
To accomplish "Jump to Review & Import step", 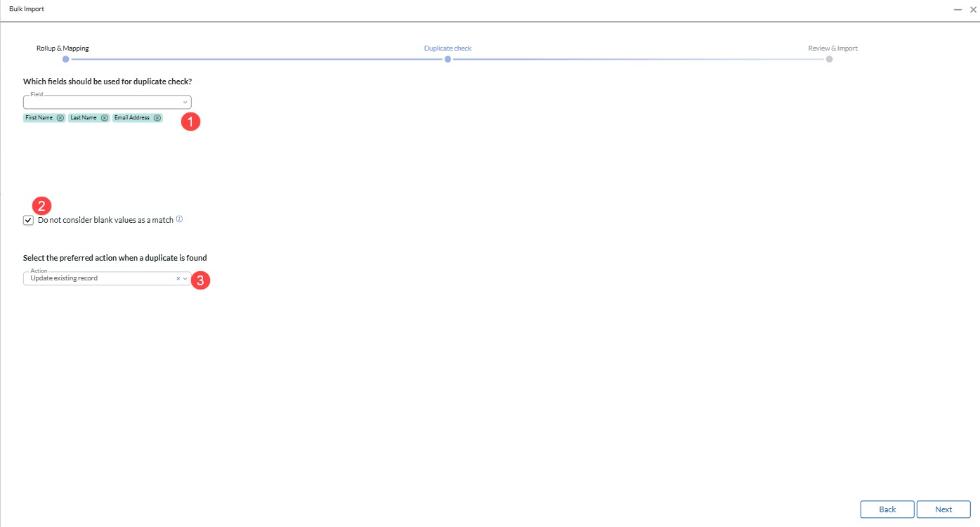I will click(x=832, y=48).
